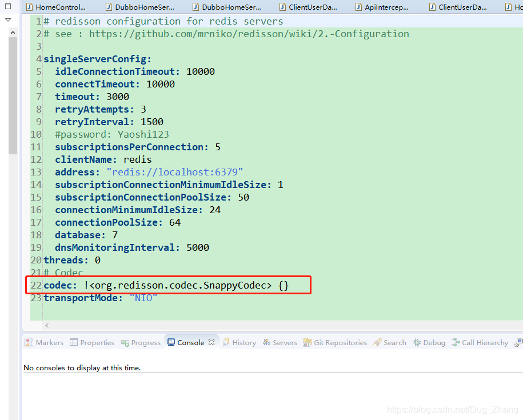This screenshot has width=523, height=420.
Task: Close the Console view
Action: 211,342
